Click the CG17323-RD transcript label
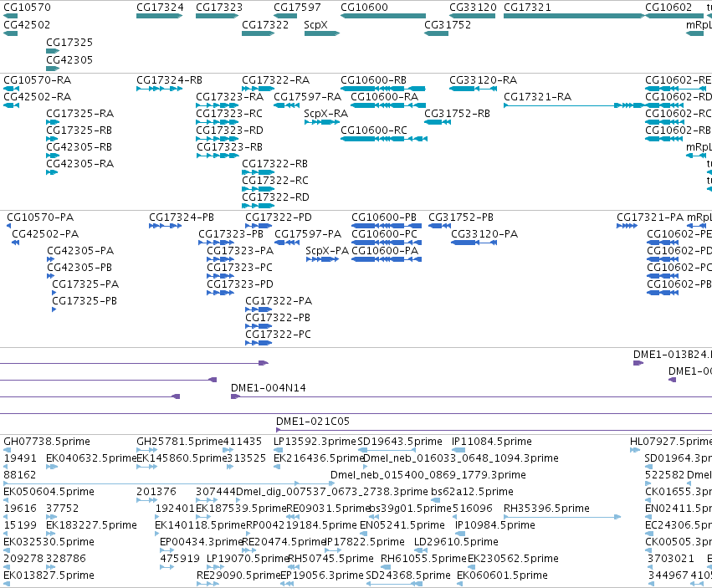The image size is (712, 588). tap(229, 130)
